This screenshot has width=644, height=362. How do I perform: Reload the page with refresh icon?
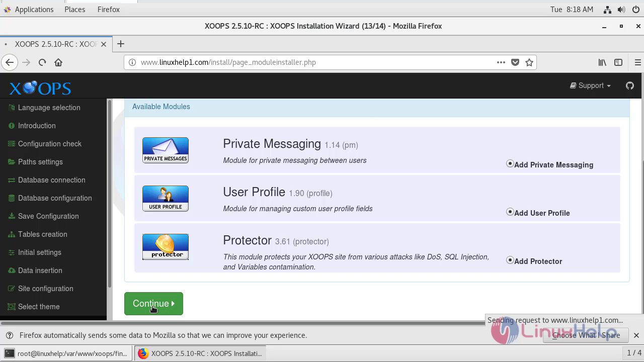(x=42, y=62)
